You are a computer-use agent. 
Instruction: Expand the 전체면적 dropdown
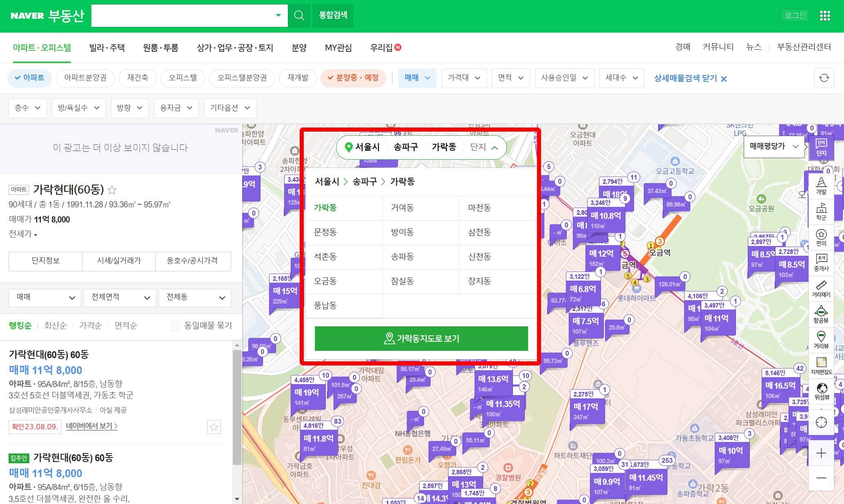pyautogui.click(x=119, y=297)
